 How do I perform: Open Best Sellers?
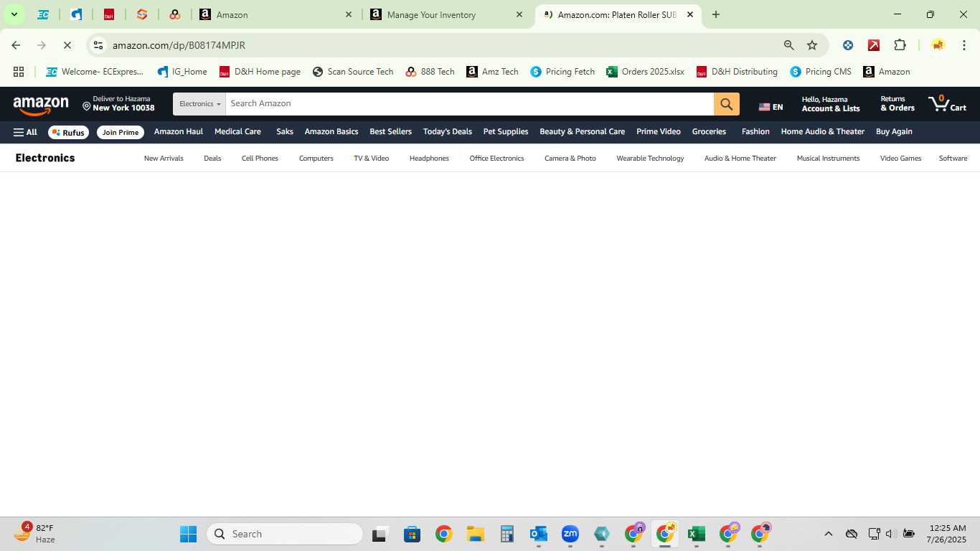pos(391,132)
